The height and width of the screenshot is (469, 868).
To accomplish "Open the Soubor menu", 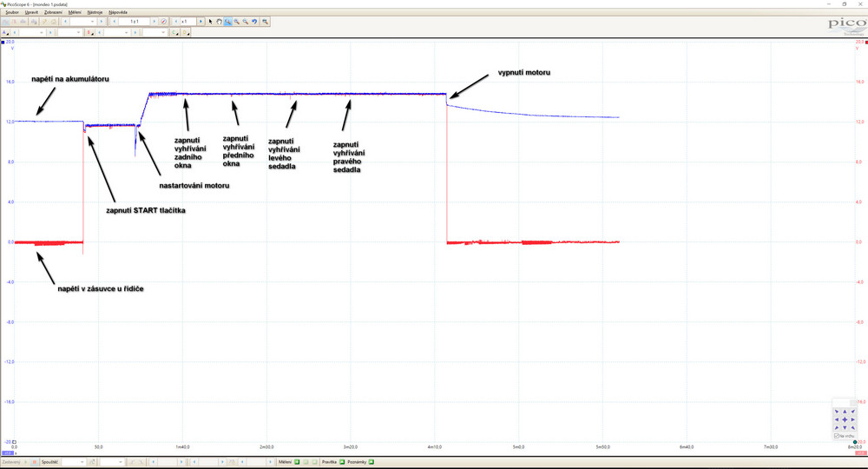I will point(12,12).
